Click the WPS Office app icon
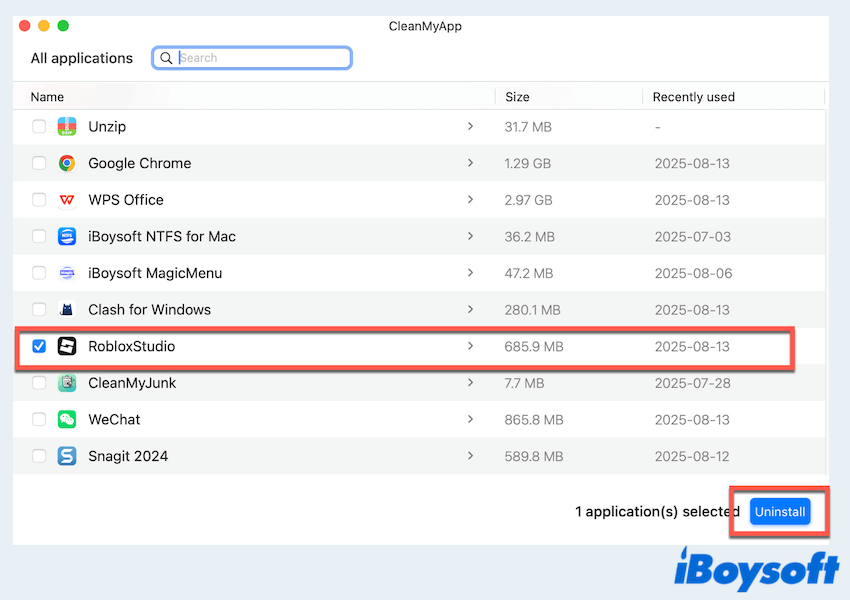Screen dimensions: 850x600 tap(67, 200)
